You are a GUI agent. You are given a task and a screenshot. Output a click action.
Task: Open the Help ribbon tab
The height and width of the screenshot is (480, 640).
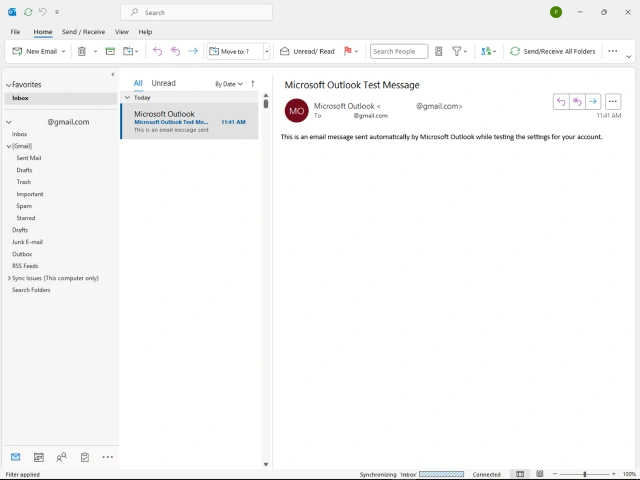tap(145, 32)
